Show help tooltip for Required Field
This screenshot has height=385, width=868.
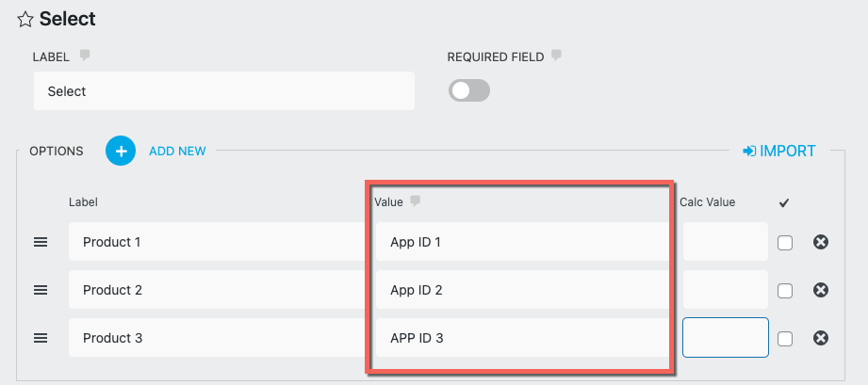click(556, 56)
